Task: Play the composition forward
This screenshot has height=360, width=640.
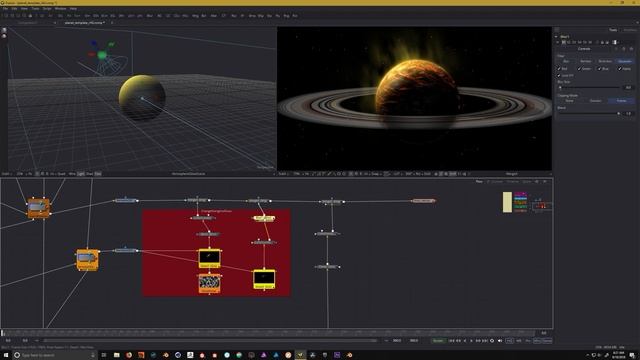Action: [471, 340]
